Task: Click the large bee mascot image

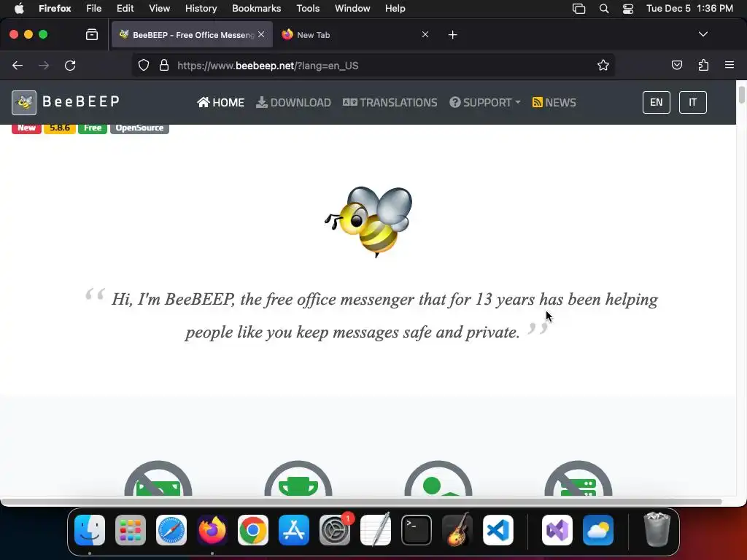Action: [368, 222]
